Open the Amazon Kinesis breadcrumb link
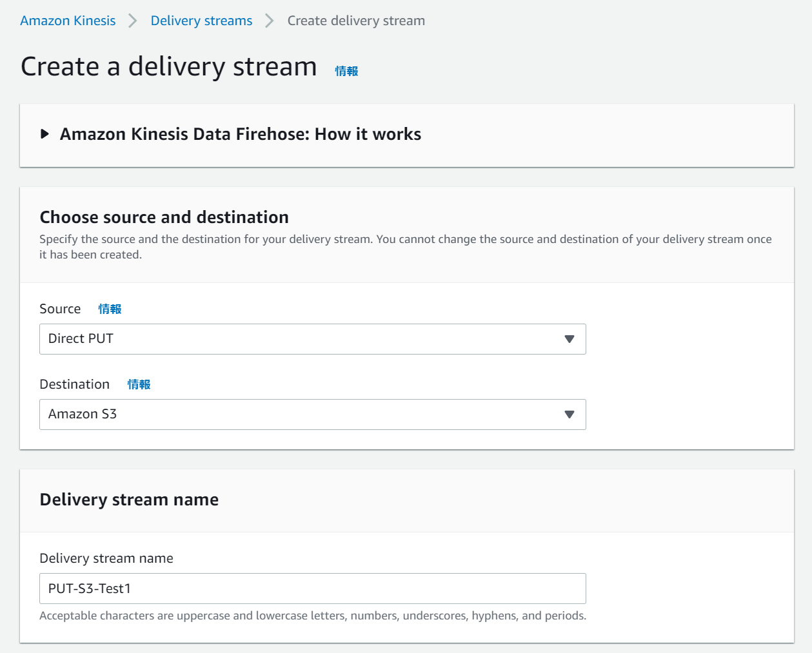The image size is (812, 653). (x=68, y=21)
